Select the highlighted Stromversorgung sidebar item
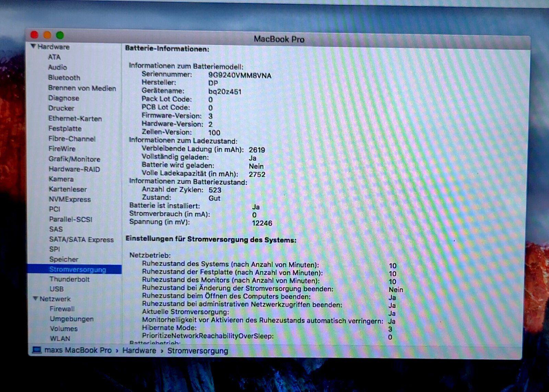The image size is (549, 392). pyautogui.click(x=78, y=269)
